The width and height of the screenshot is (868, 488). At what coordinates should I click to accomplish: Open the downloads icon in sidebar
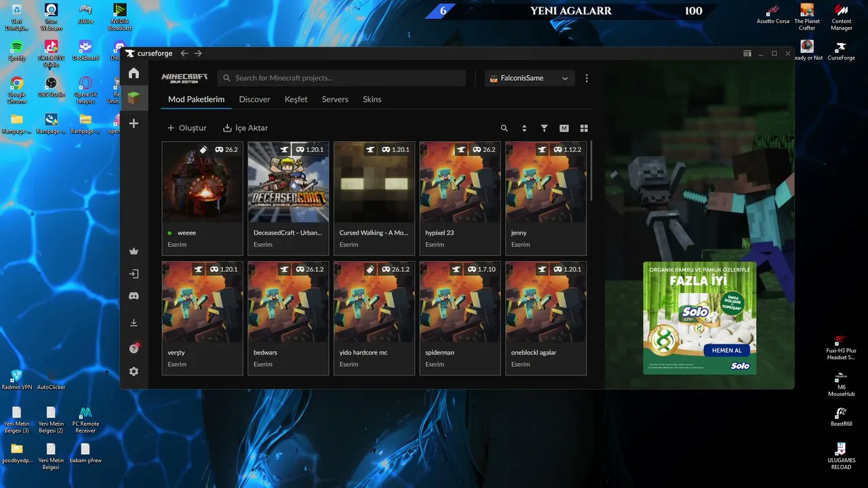click(x=134, y=323)
